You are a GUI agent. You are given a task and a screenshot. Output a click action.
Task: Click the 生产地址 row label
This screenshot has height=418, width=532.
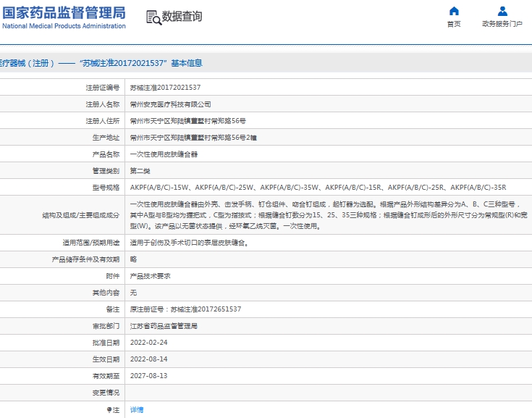tap(106, 138)
